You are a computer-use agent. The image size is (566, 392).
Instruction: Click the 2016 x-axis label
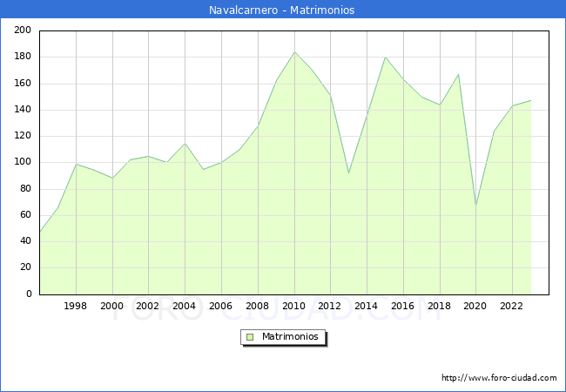402,306
